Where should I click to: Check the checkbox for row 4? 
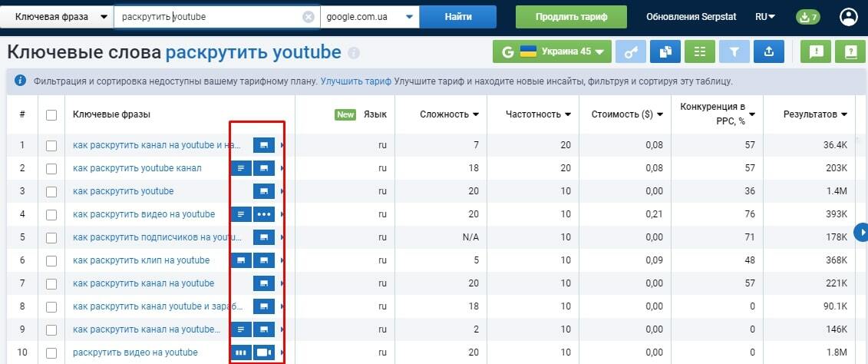point(51,214)
